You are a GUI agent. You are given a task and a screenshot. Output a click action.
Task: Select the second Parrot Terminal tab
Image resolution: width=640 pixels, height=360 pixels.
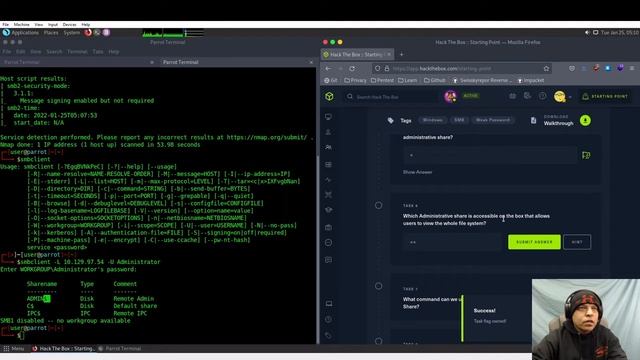click(237, 62)
